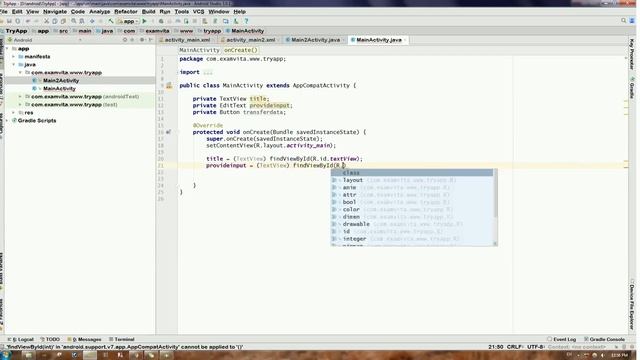Open the Messages tool window
Screen dimensions: 640x360
coord(84,339)
